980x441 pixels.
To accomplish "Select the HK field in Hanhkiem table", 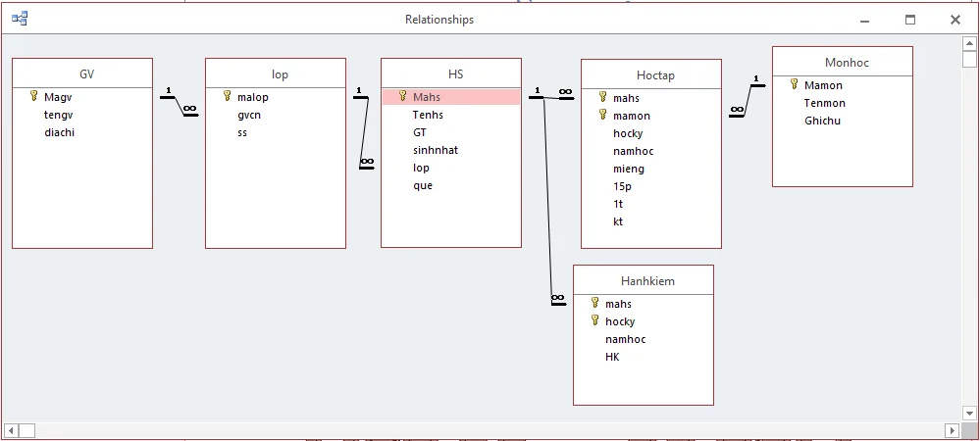I will (612, 357).
